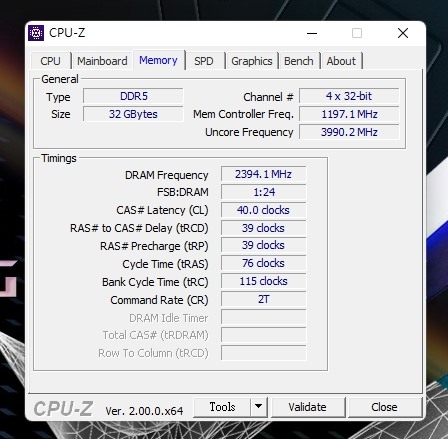The image size is (448, 439).
Task: Close CPU-Z with the title bar X
Action: click(403, 33)
